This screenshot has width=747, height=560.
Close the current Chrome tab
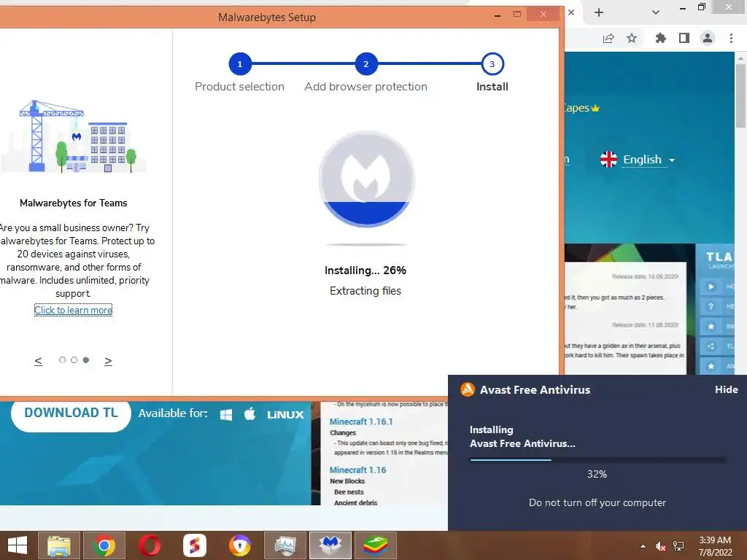coord(571,13)
